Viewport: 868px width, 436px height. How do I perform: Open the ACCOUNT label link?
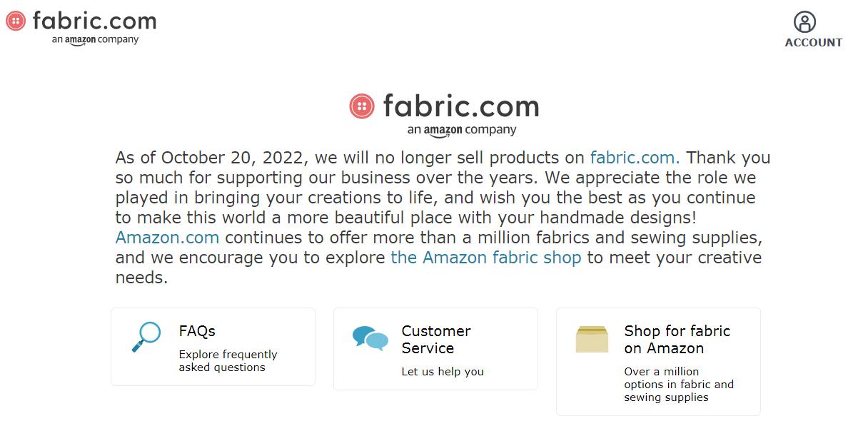click(813, 42)
